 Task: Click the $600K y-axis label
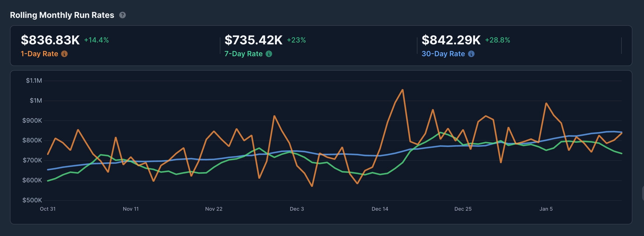(32, 180)
